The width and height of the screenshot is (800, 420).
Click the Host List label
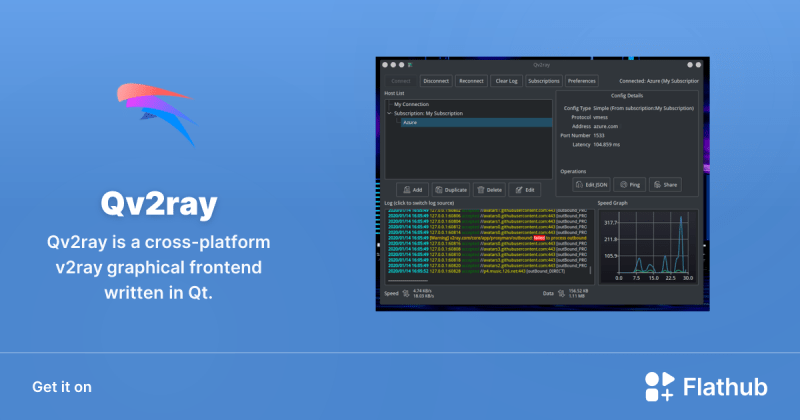(394, 93)
